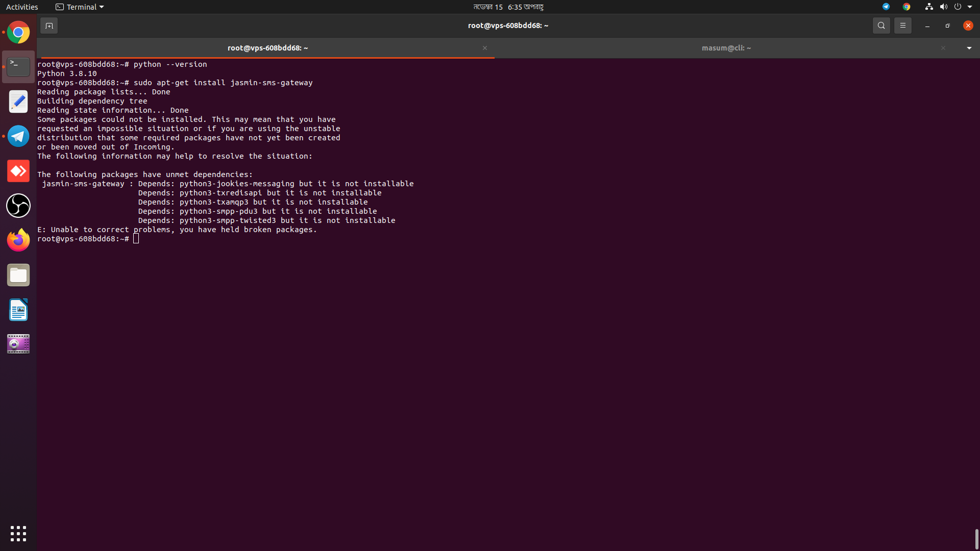The width and height of the screenshot is (980, 551).
Task: Expand the Terminal application menu
Action: [79, 7]
